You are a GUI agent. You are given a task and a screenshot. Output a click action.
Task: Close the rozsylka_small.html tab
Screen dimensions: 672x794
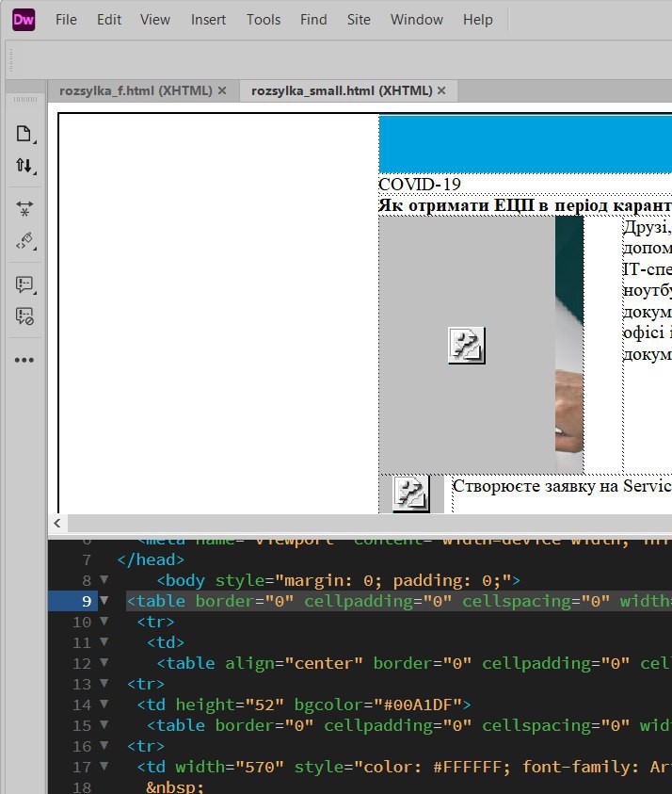point(443,90)
